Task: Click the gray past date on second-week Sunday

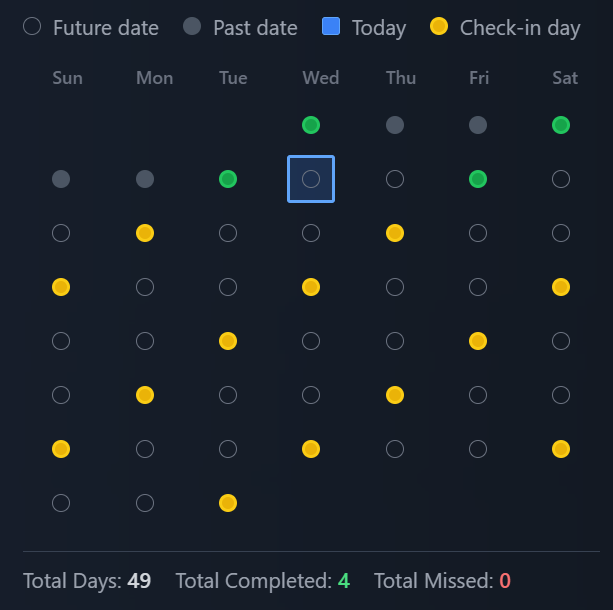Action: 61,179
